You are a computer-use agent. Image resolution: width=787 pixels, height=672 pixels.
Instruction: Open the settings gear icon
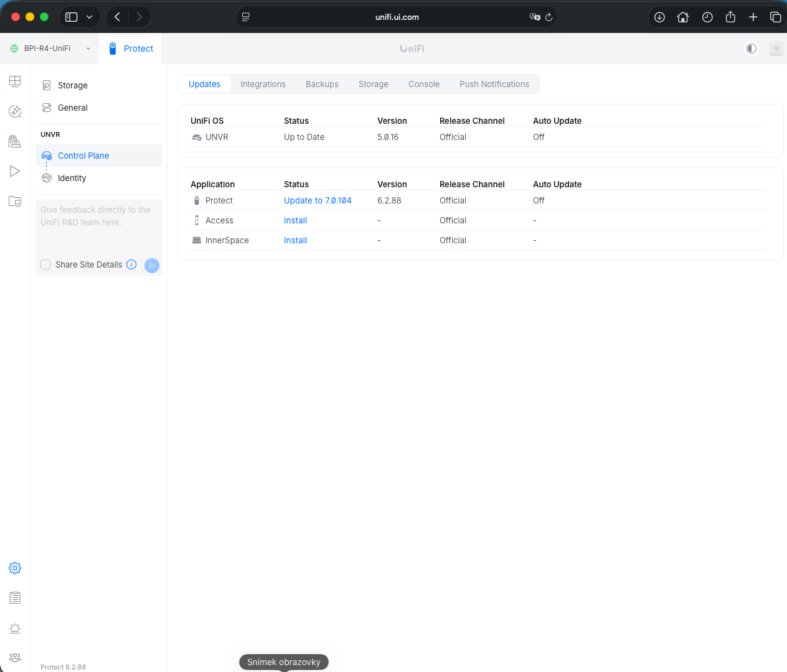15,568
